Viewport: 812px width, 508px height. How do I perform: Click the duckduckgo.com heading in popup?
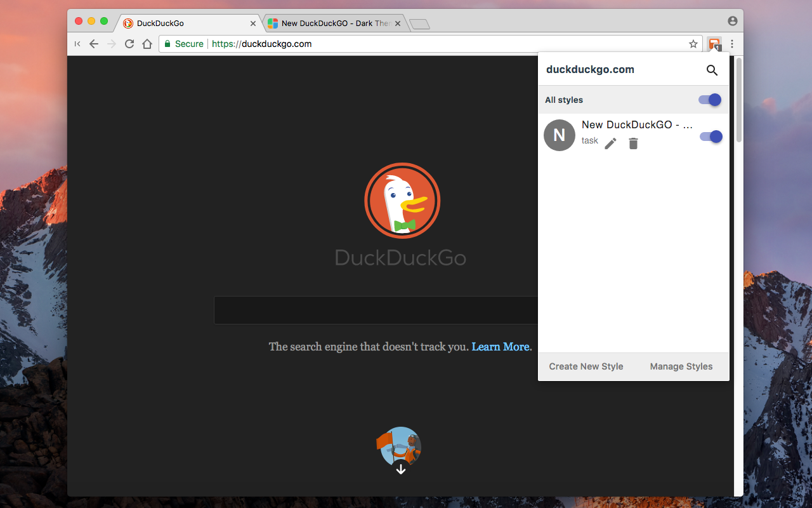tap(590, 70)
